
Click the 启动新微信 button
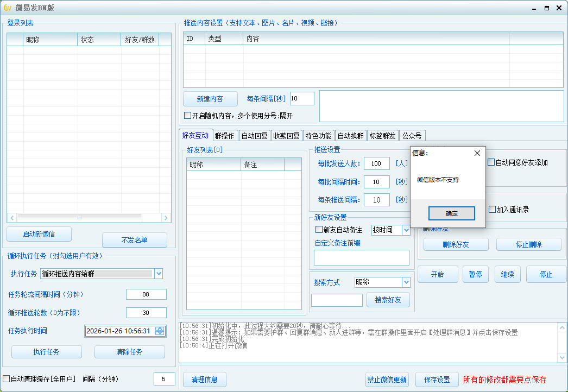pos(39,234)
